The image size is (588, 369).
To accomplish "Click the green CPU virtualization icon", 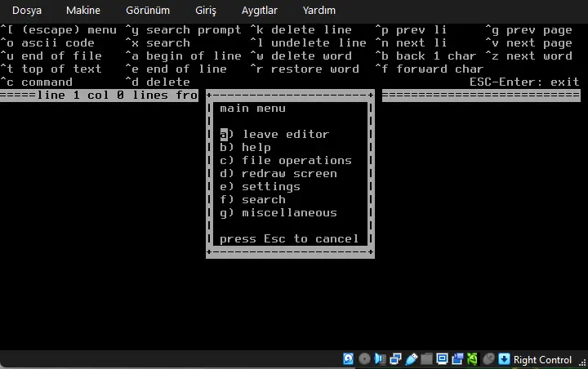I will [472, 359].
